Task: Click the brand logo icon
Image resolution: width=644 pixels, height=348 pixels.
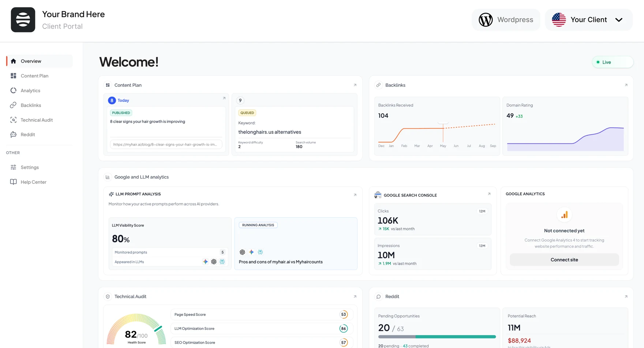Action: coord(23,20)
